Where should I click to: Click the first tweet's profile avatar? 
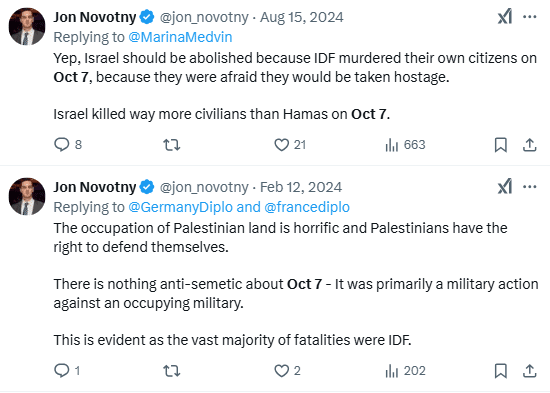27,26
